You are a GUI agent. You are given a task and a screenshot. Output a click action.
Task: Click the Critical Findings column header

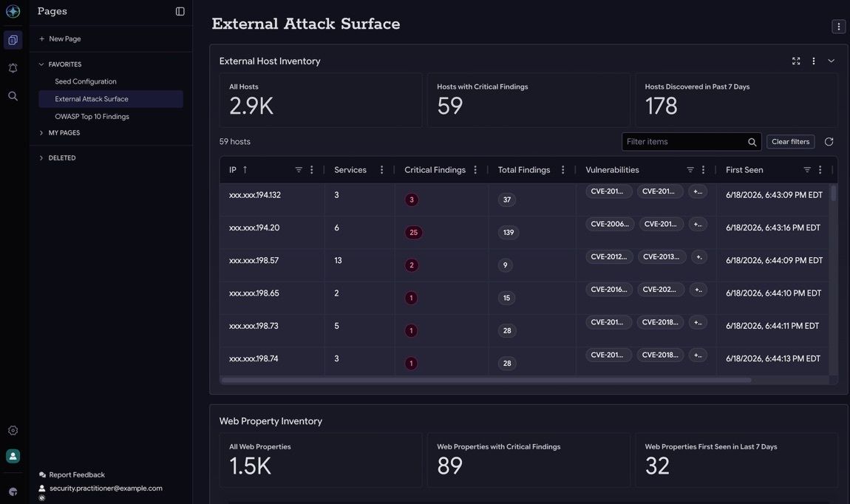[435, 170]
